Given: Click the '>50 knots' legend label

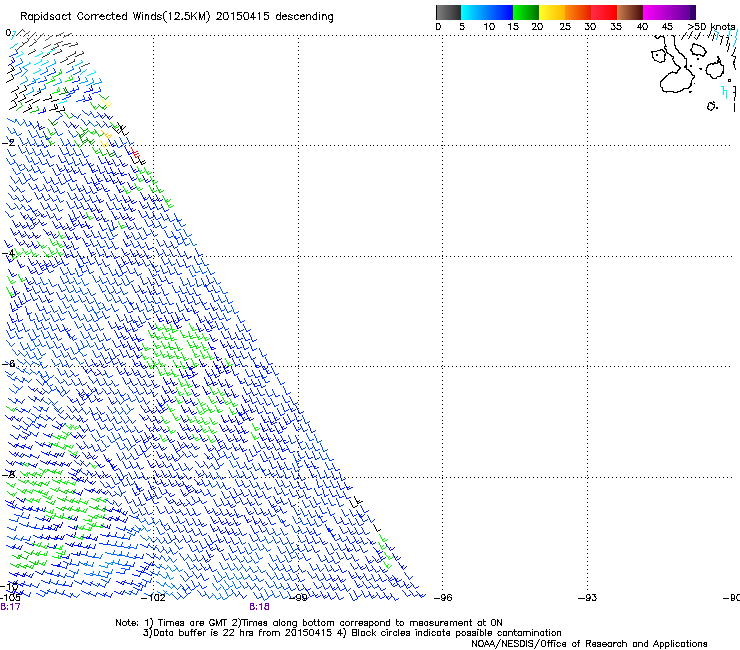Looking at the screenshot, I should tap(711, 26).
